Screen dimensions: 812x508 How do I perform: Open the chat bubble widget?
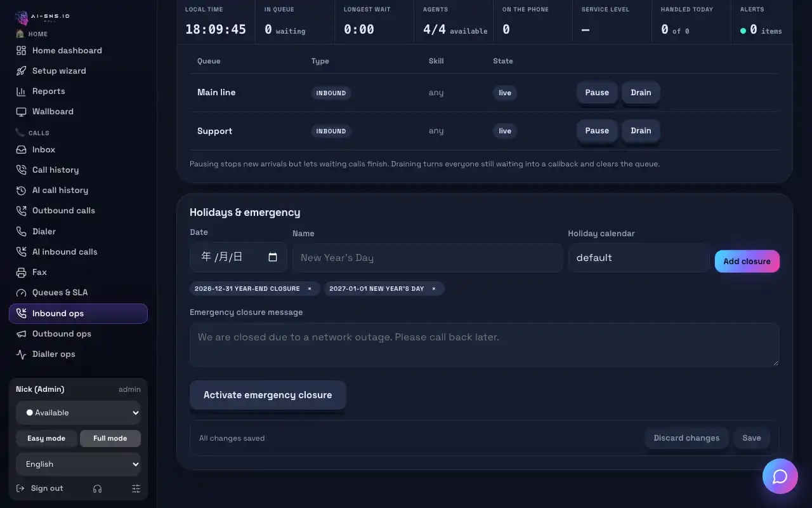[x=780, y=476]
